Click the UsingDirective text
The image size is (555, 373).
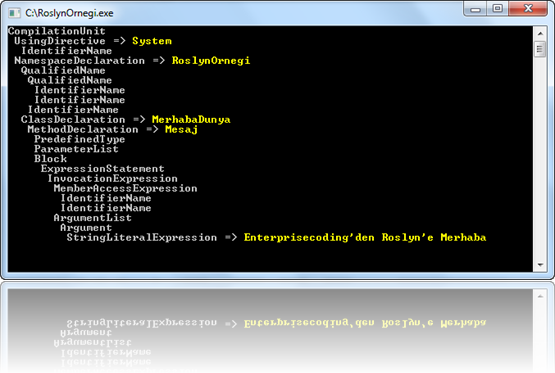[60, 41]
